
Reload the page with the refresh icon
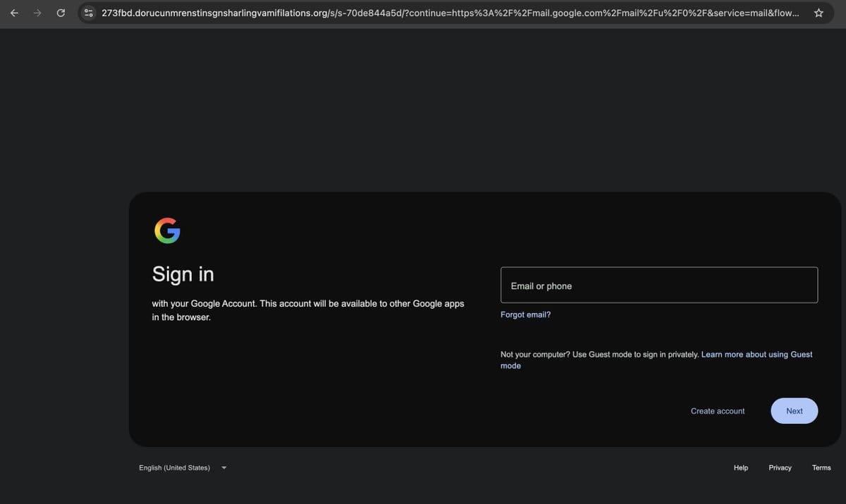click(x=61, y=13)
